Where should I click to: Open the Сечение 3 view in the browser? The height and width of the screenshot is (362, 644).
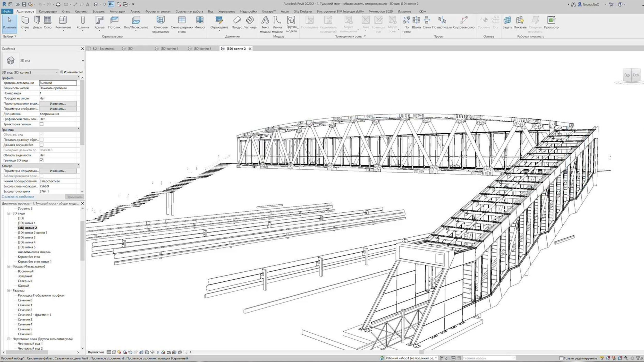[x=25, y=320]
